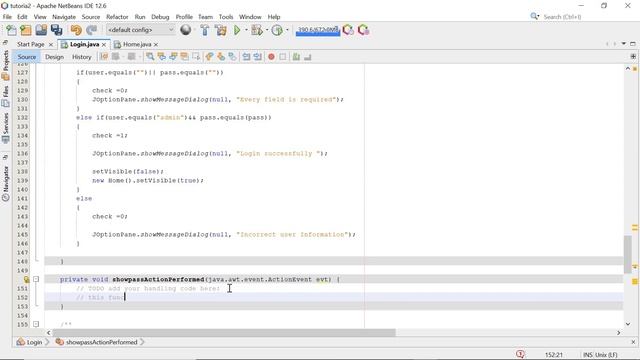This screenshot has height=360, width=640.
Task: Open the Navigator side panel
Action: pos(6,183)
